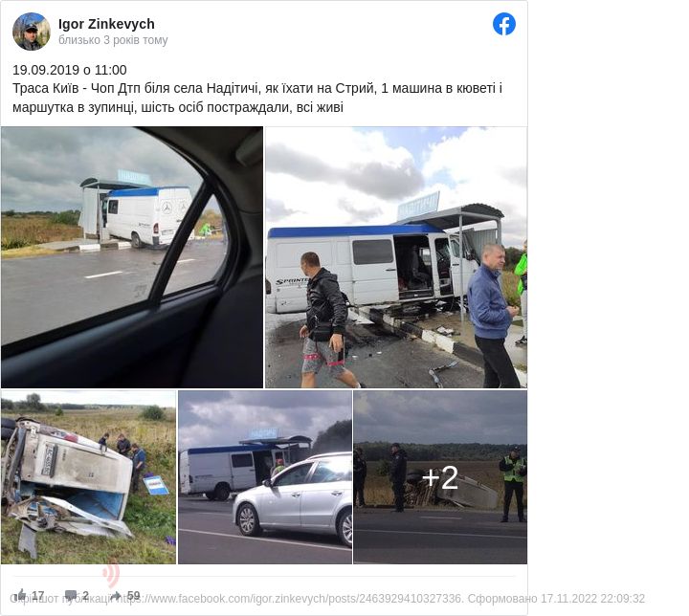Click the share arrow icon

[115, 595]
